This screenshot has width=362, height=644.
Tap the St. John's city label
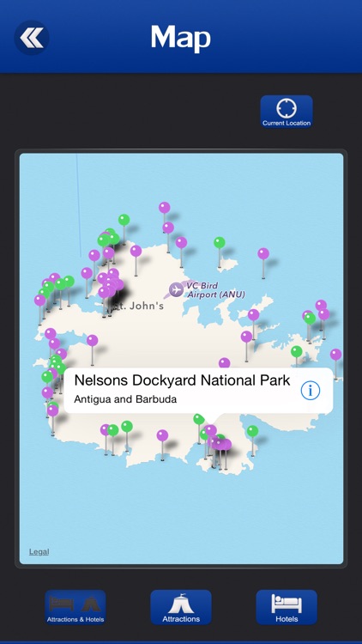tap(139, 306)
